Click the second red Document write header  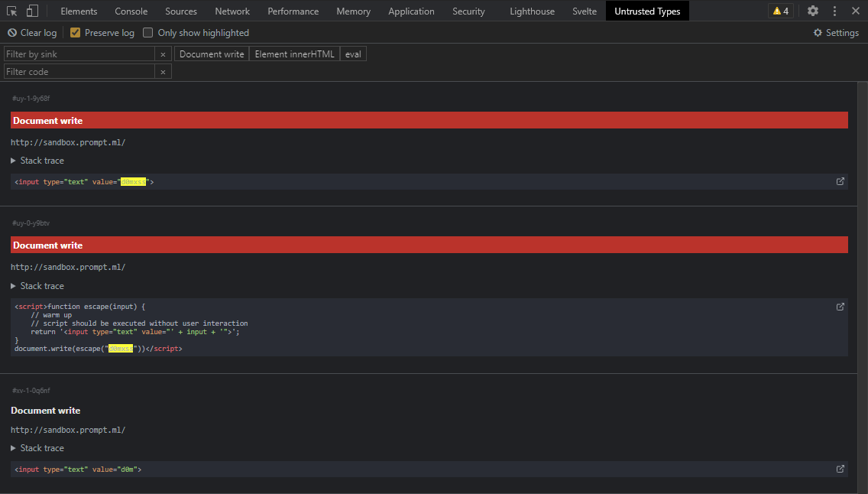coord(429,245)
